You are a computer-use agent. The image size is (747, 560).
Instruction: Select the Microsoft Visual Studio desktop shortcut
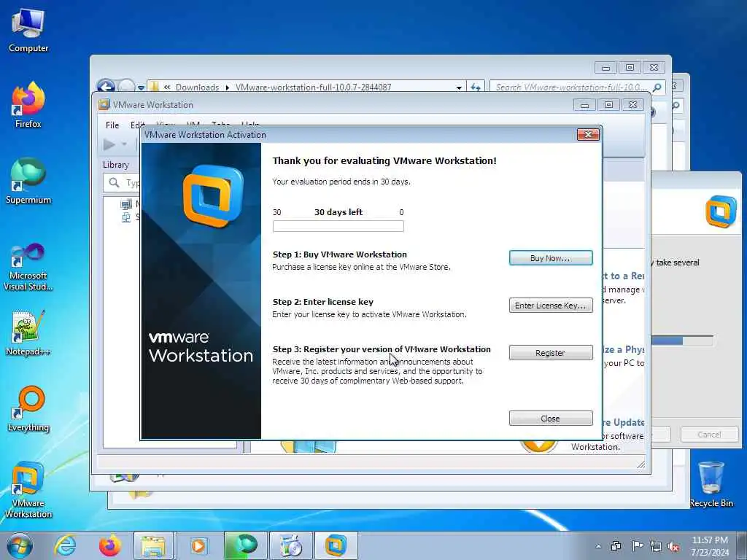[x=28, y=267]
